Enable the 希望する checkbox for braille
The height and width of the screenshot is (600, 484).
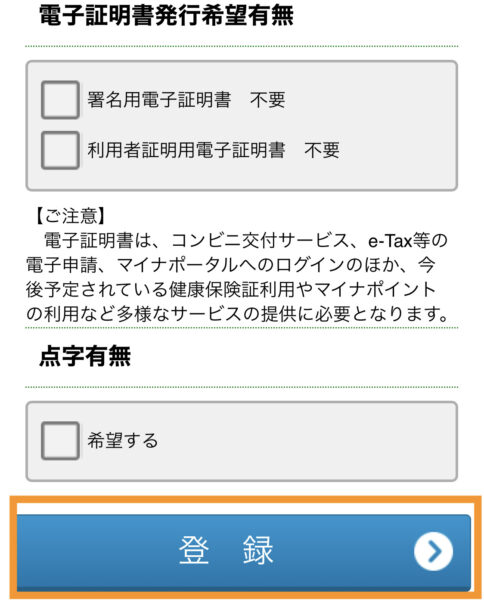60,440
